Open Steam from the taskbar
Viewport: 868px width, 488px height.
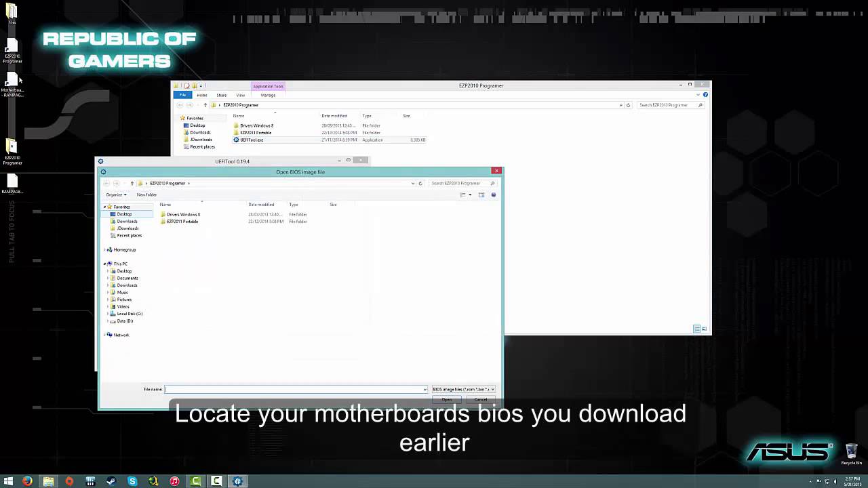tap(111, 481)
